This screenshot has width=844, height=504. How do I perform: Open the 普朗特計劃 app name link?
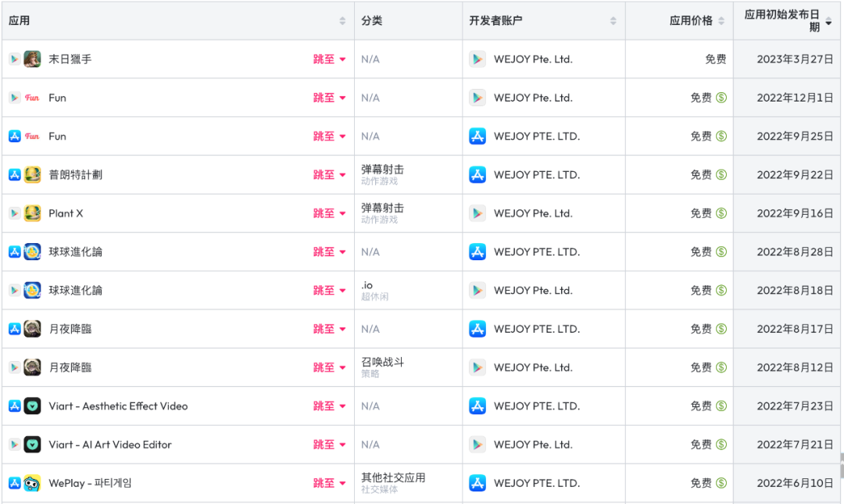coord(75,175)
